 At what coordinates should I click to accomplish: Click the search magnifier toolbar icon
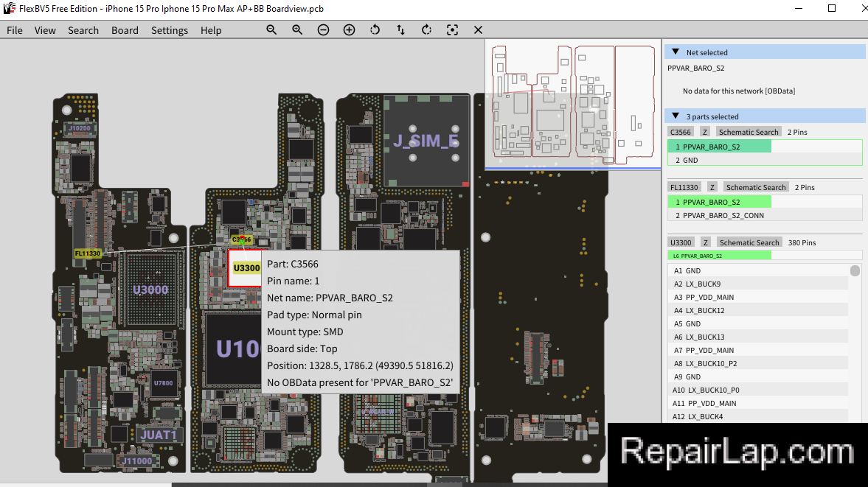tap(271, 30)
